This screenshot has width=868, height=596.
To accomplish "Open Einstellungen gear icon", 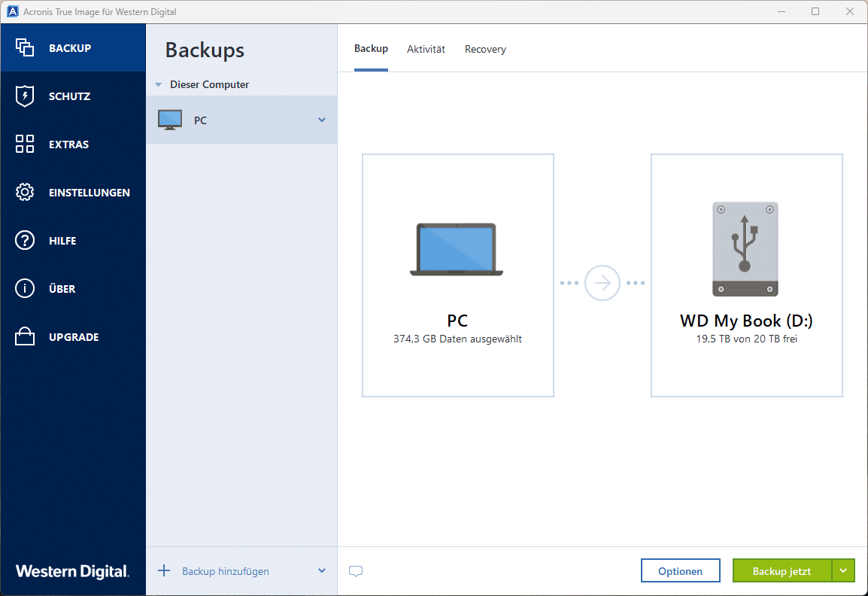I will (x=25, y=193).
